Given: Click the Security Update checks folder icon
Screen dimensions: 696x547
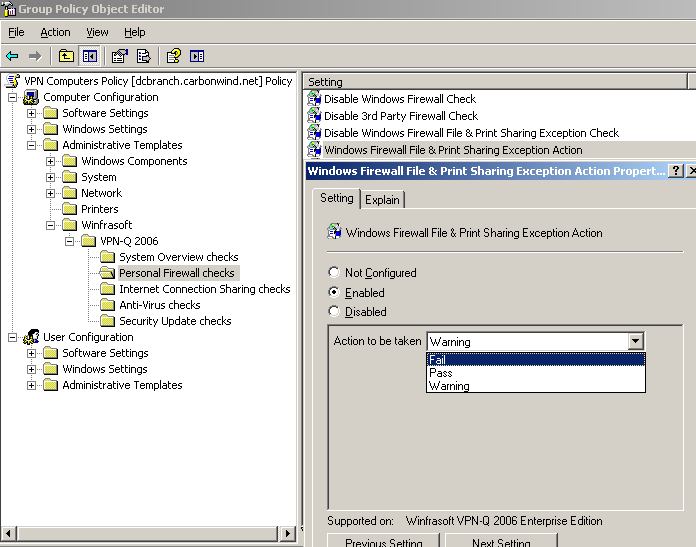Looking at the screenshot, I should [x=107, y=321].
